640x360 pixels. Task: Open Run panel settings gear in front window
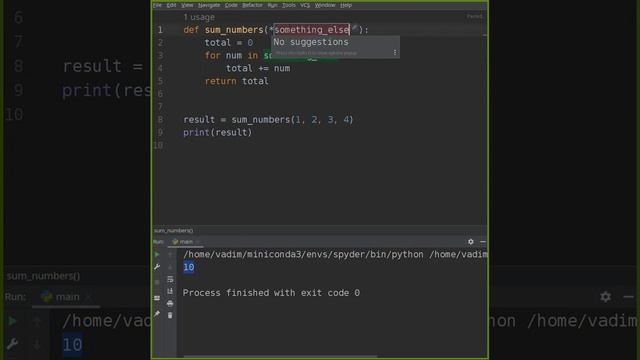[x=471, y=242]
